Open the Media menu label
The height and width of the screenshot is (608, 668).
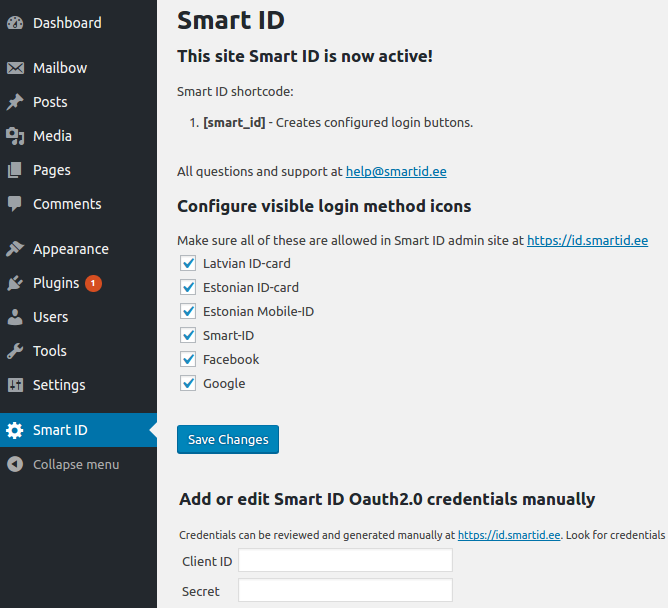tap(52, 136)
